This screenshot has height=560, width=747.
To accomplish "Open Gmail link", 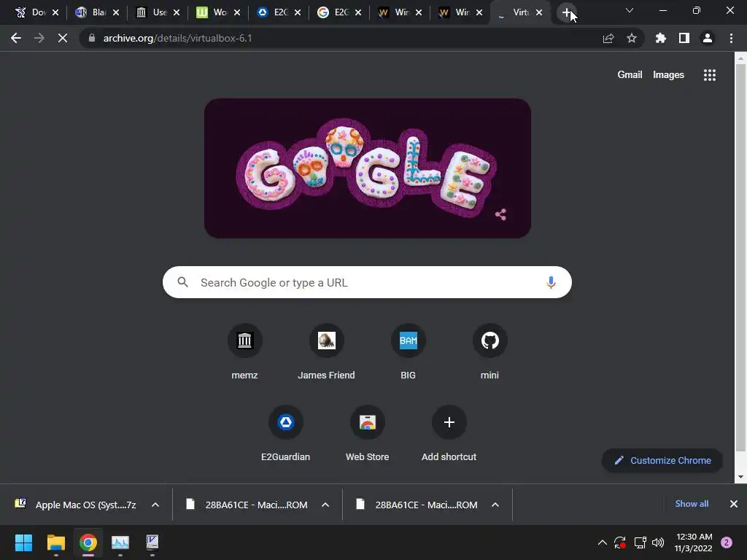I will click(630, 75).
